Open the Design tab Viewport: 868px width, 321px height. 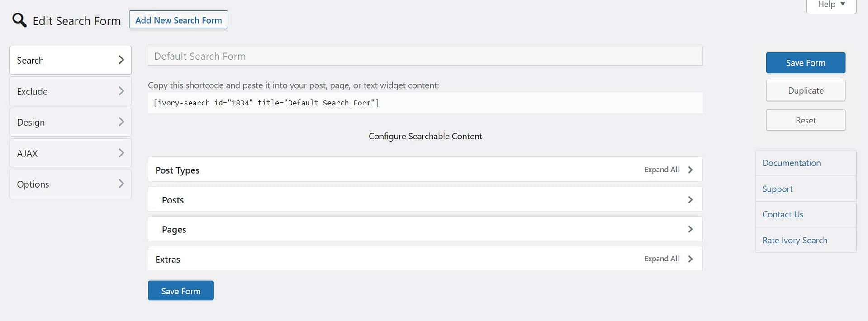pyautogui.click(x=71, y=122)
